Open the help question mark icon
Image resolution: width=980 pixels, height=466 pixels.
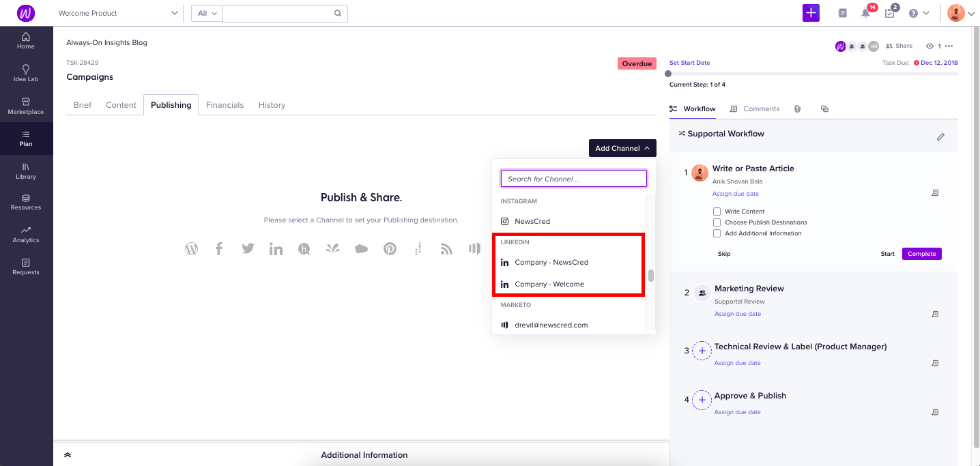[x=913, y=13]
